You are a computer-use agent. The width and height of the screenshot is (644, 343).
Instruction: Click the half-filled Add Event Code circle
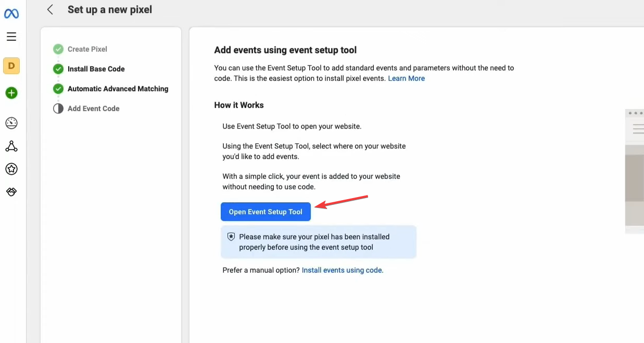[58, 108]
